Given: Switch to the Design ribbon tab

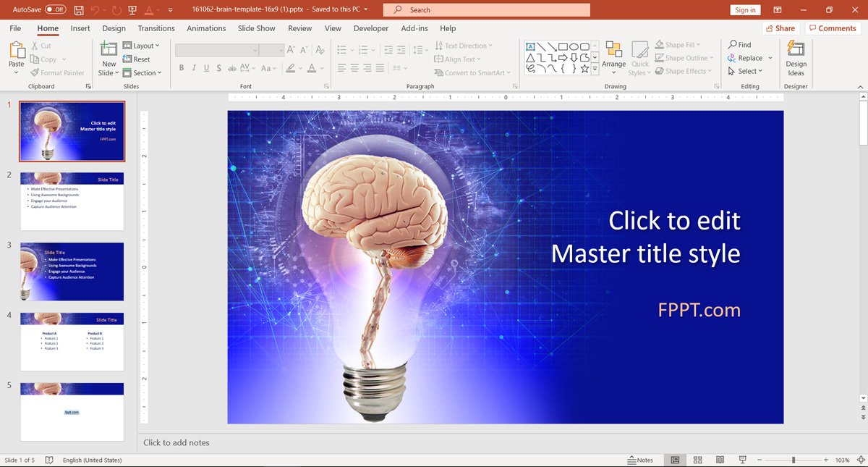Looking at the screenshot, I should [114, 28].
